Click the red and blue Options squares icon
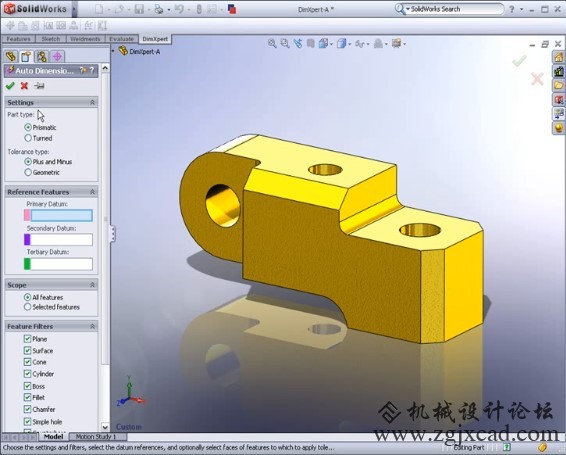The height and width of the screenshot is (455, 566). [x=232, y=9]
